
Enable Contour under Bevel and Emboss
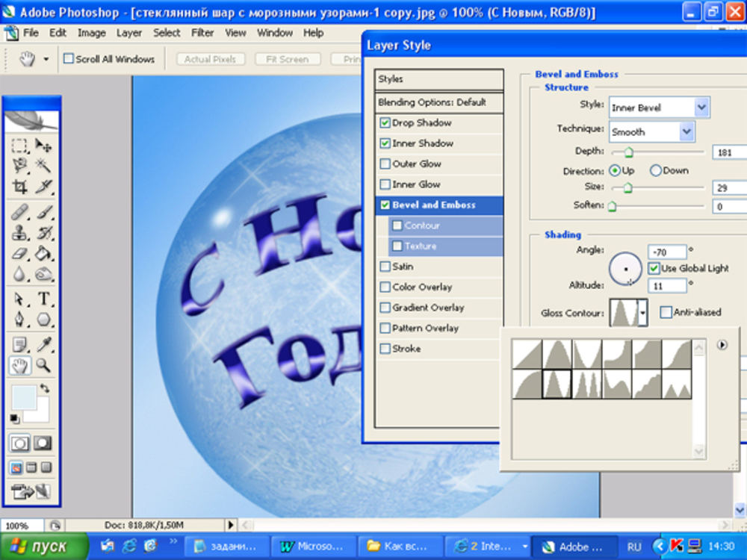397,225
